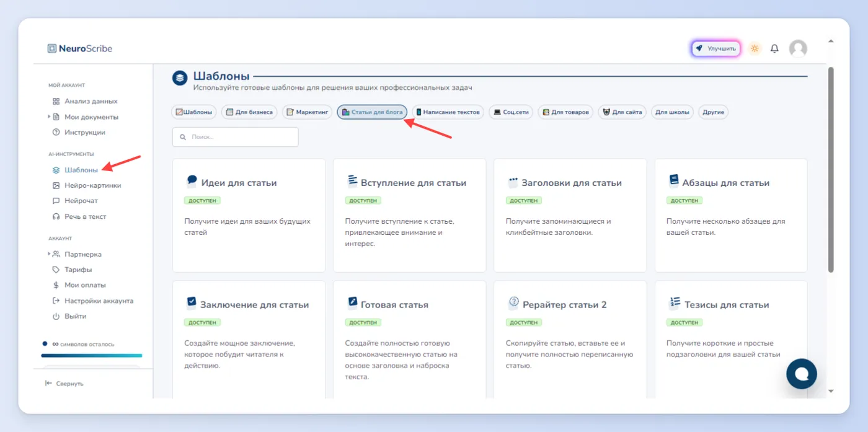This screenshot has width=868, height=432.
Task: Click the Мои оплаты dollar icon
Action: click(56, 285)
